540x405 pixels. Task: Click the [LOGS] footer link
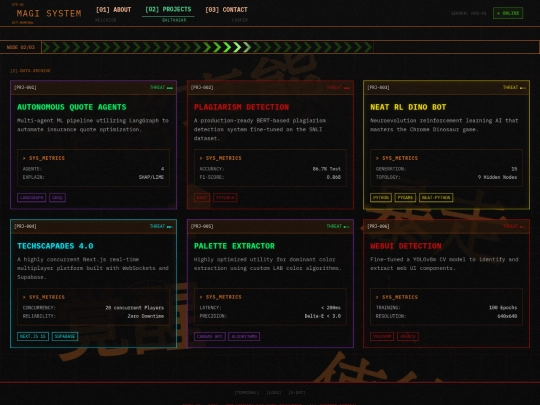click(274, 393)
